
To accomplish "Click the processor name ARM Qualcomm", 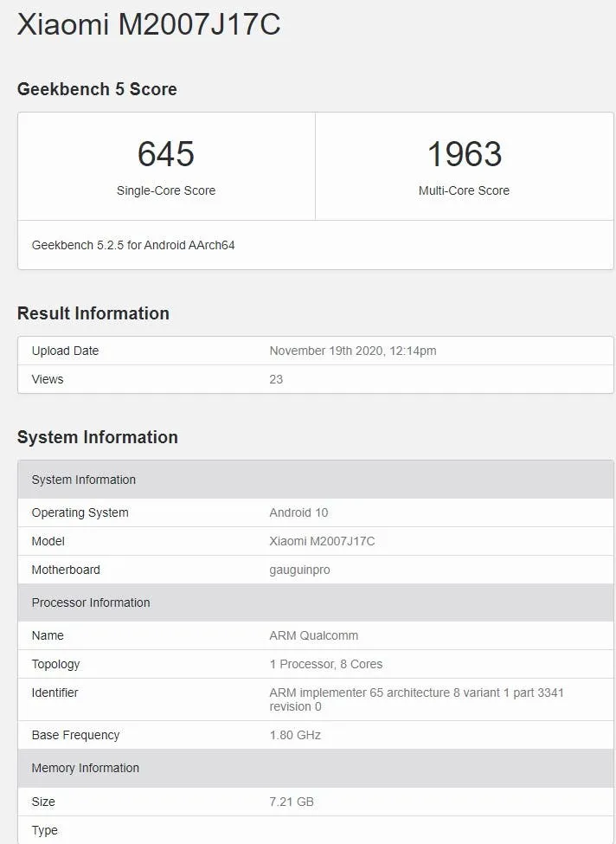I will (313, 635).
